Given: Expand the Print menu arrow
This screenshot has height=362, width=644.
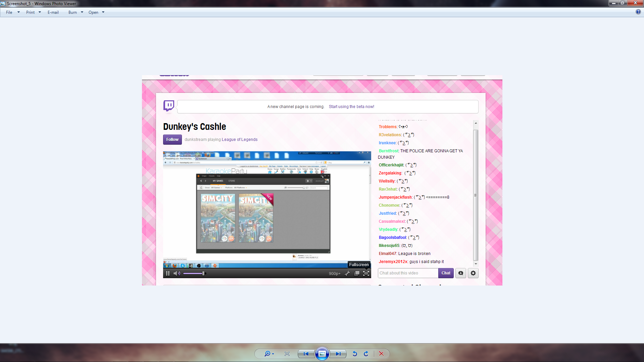Looking at the screenshot, I should click(x=40, y=12).
